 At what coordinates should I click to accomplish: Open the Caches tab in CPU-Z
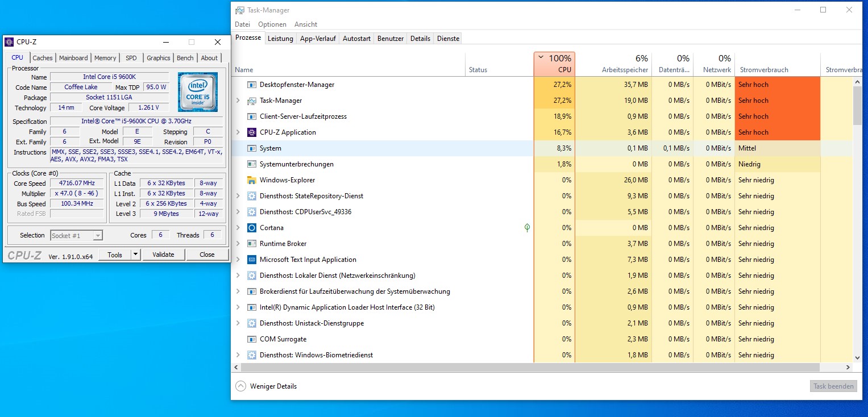point(43,58)
